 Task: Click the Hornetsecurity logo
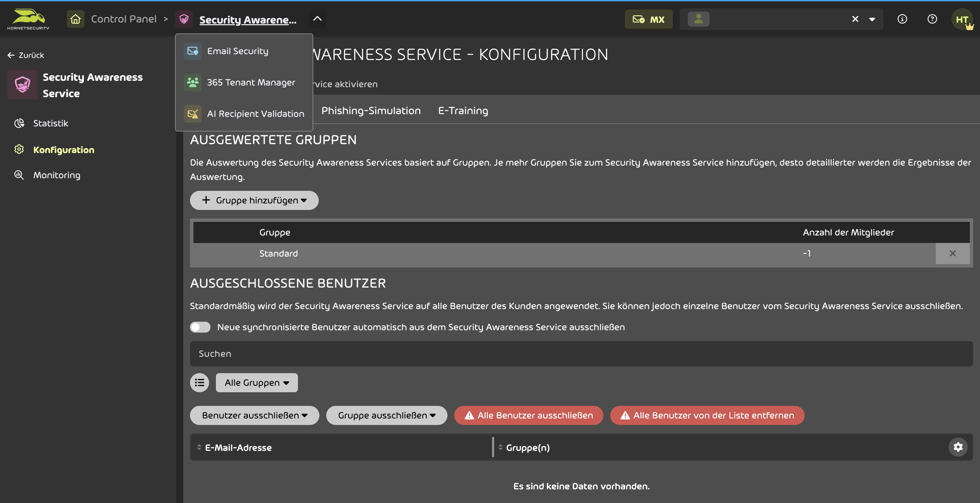28,19
